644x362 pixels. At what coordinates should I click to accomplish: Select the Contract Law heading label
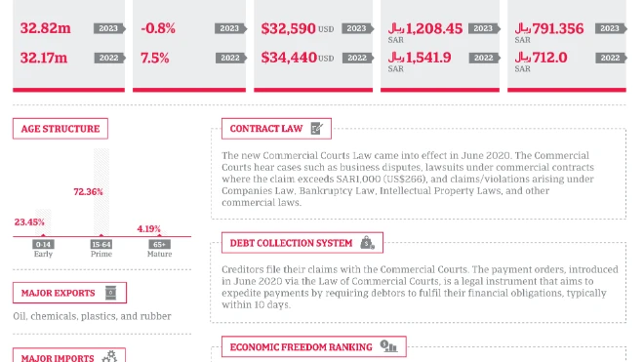(266, 129)
